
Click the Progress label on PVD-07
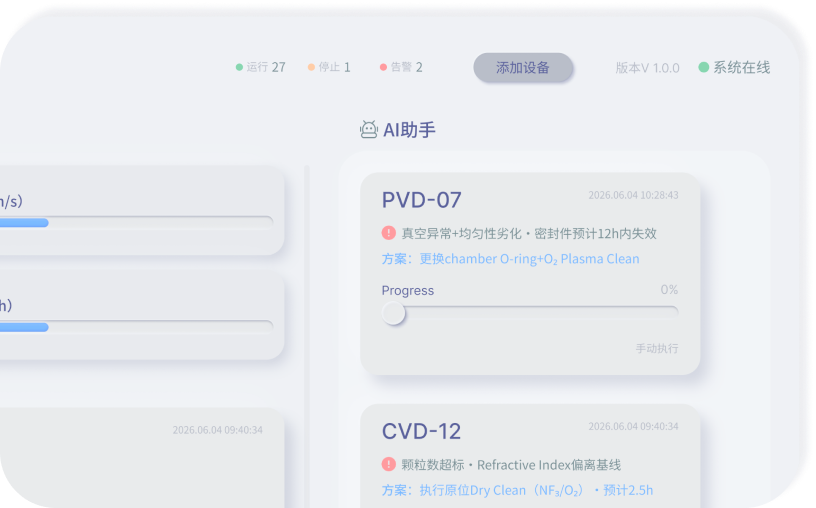click(x=407, y=290)
